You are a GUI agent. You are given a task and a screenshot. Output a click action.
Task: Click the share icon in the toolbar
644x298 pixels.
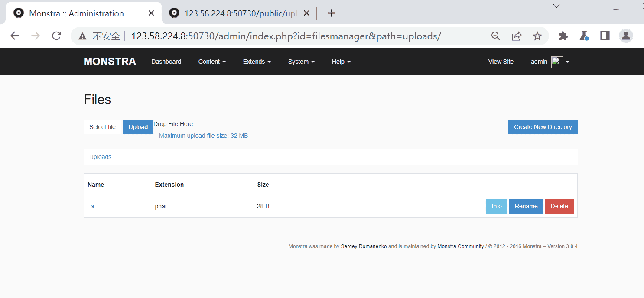[517, 36]
